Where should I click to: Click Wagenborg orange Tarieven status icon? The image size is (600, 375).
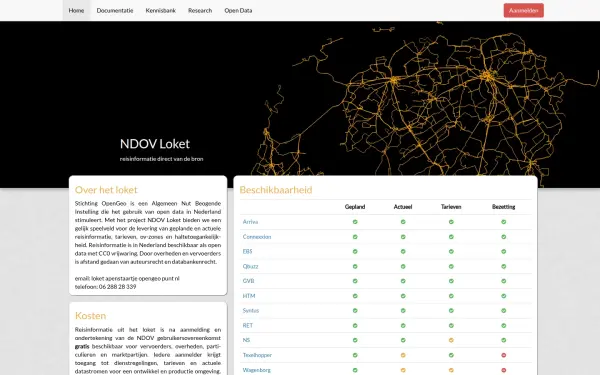click(x=451, y=370)
